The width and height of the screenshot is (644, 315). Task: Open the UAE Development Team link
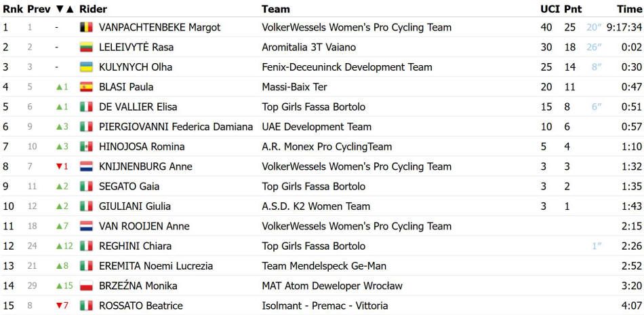click(x=317, y=127)
